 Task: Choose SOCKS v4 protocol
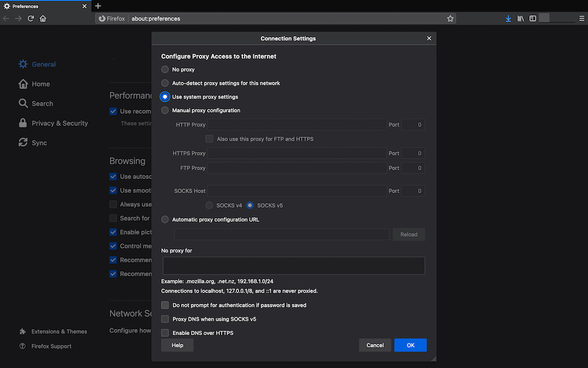(209, 205)
